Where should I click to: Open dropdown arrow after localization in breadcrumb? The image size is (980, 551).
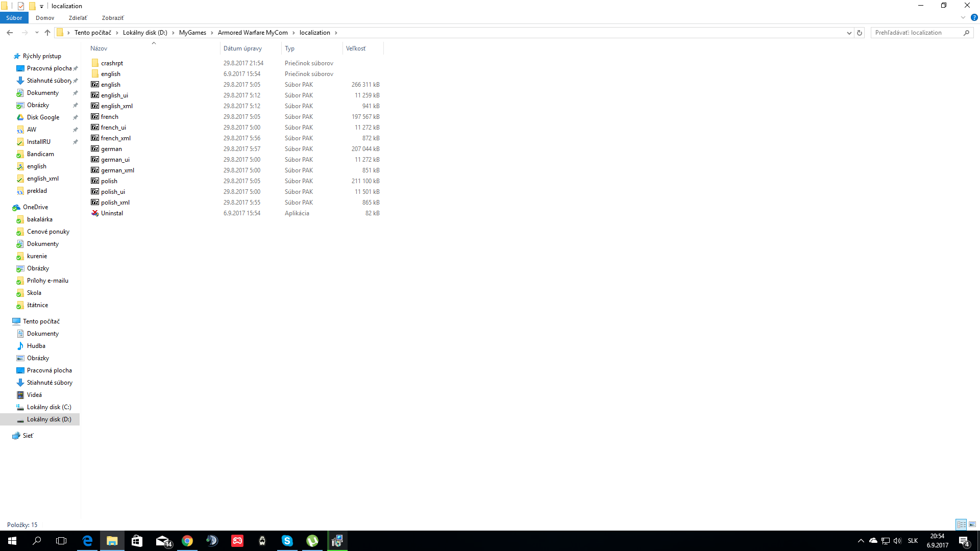[x=336, y=33]
